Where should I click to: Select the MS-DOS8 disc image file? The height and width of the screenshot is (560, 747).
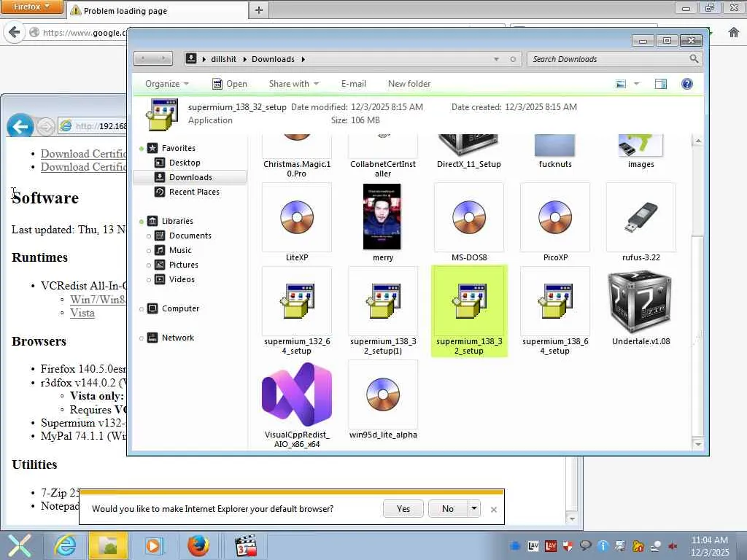[469, 223]
